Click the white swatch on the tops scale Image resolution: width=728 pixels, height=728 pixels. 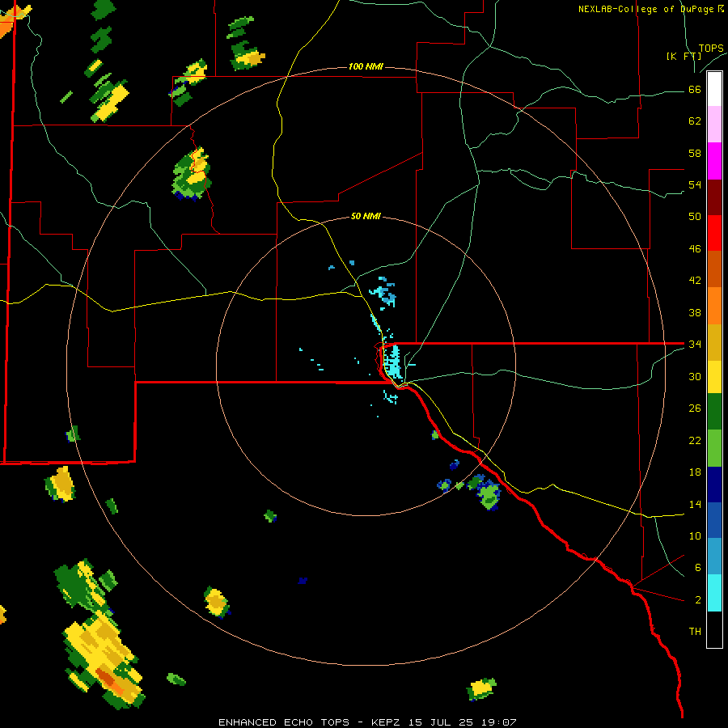click(714, 89)
